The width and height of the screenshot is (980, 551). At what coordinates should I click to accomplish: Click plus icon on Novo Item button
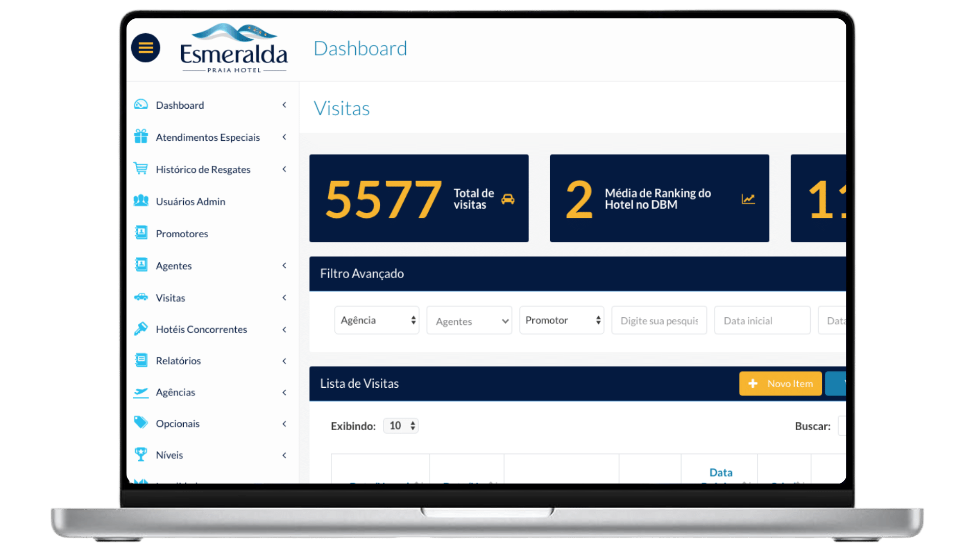click(753, 383)
